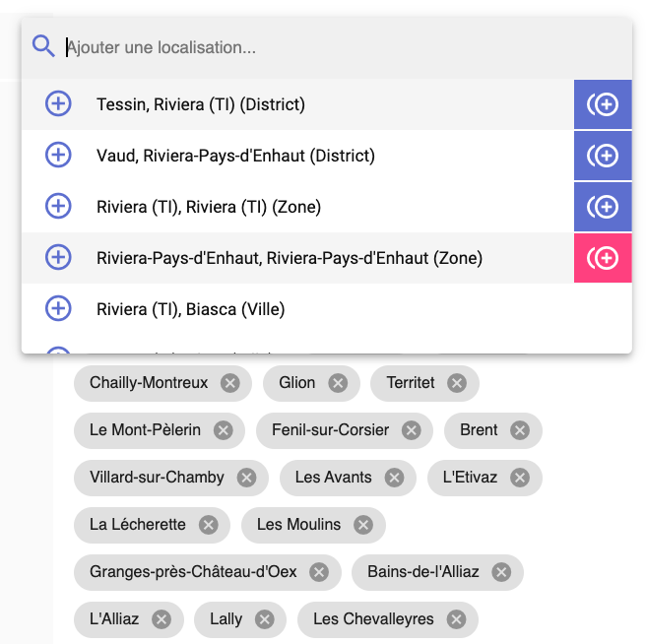Click plus icon for Riviera-Pays-d'Enhaut Zone

click(x=59, y=258)
